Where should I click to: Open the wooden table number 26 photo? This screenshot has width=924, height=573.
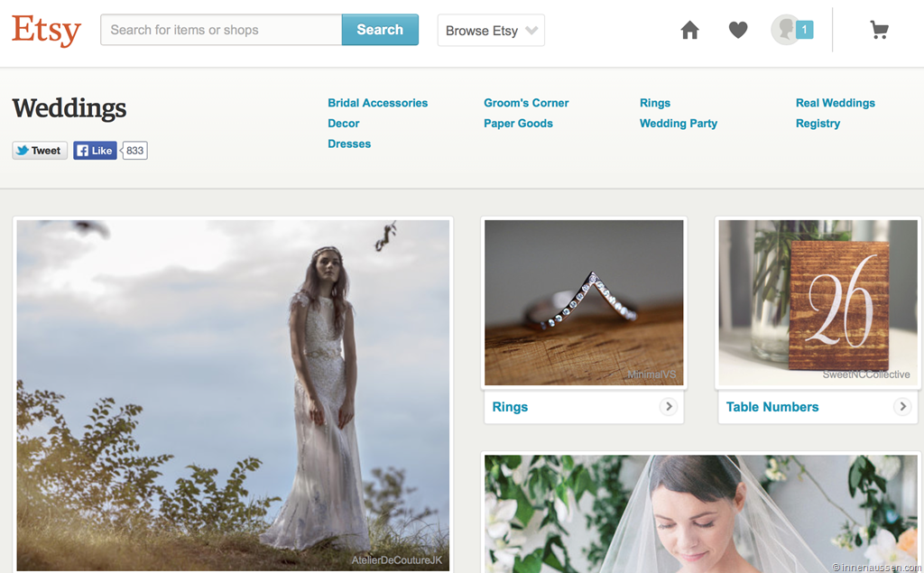818,303
